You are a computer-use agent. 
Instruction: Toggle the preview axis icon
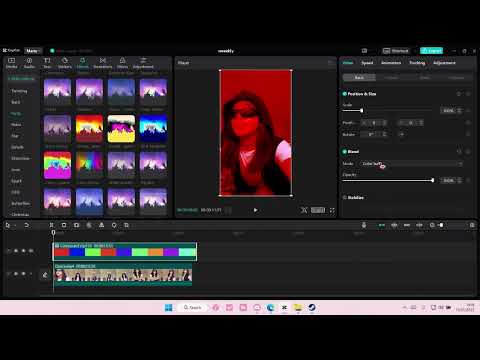pyautogui.click(x=419, y=225)
